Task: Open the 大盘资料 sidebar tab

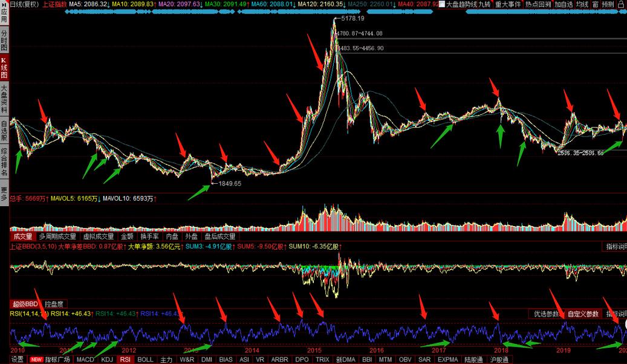Action: 4,99
